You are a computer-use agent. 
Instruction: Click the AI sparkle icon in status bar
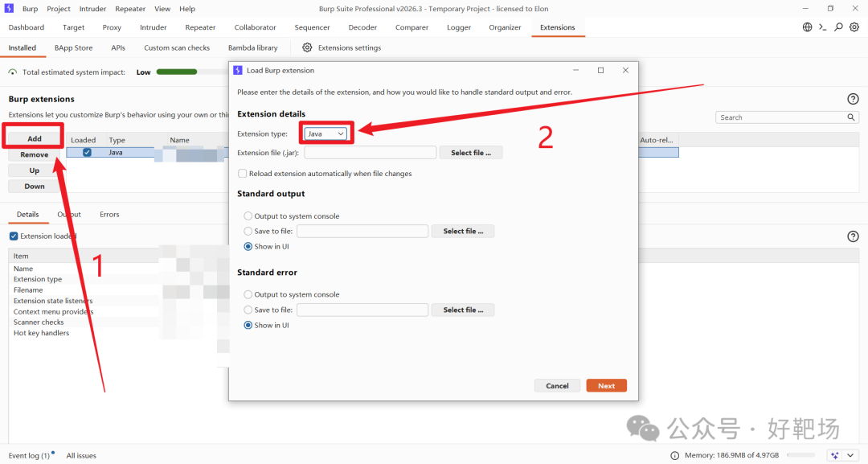[835, 455]
